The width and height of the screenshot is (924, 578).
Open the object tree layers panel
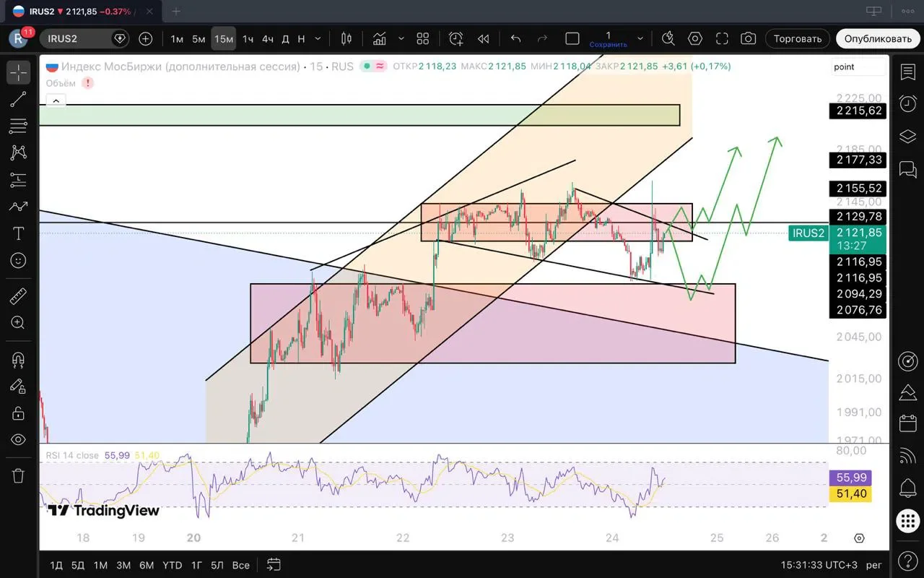click(x=907, y=136)
